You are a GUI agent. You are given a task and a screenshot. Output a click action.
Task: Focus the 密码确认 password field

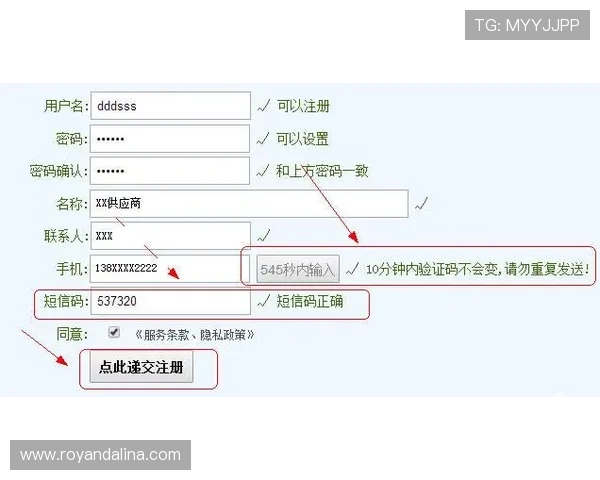click(170, 171)
